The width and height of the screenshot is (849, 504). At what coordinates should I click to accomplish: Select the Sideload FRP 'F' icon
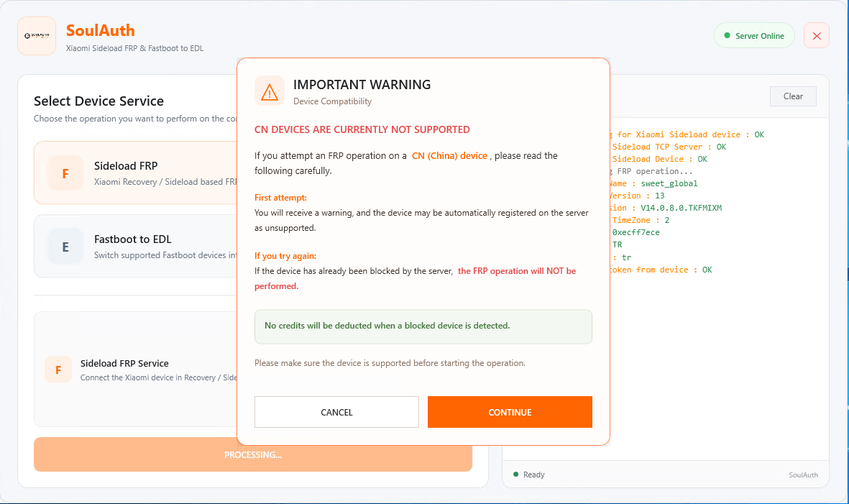pyautogui.click(x=65, y=173)
